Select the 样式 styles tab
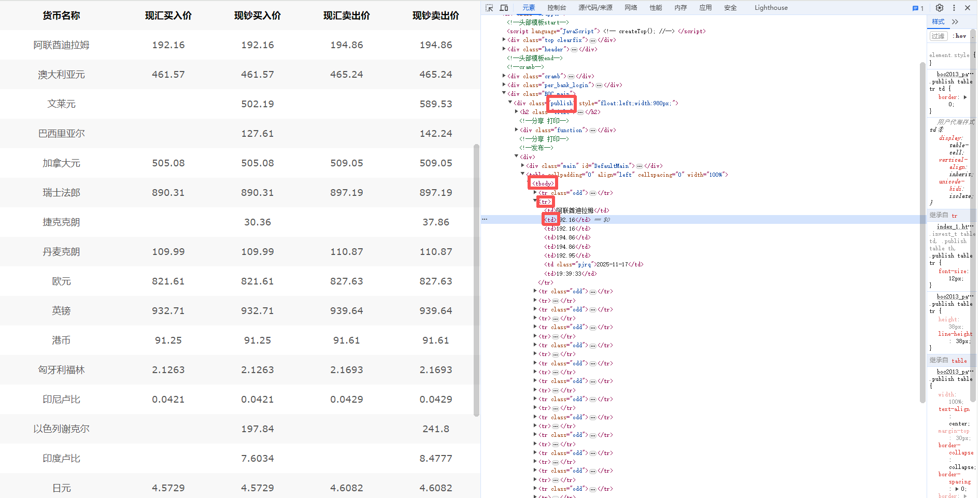This screenshot has width=980, height=498. 938,22
